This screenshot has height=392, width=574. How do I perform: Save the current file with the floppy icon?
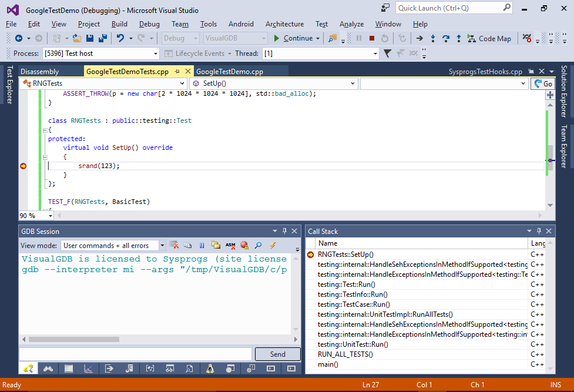(x=90, y=38)
